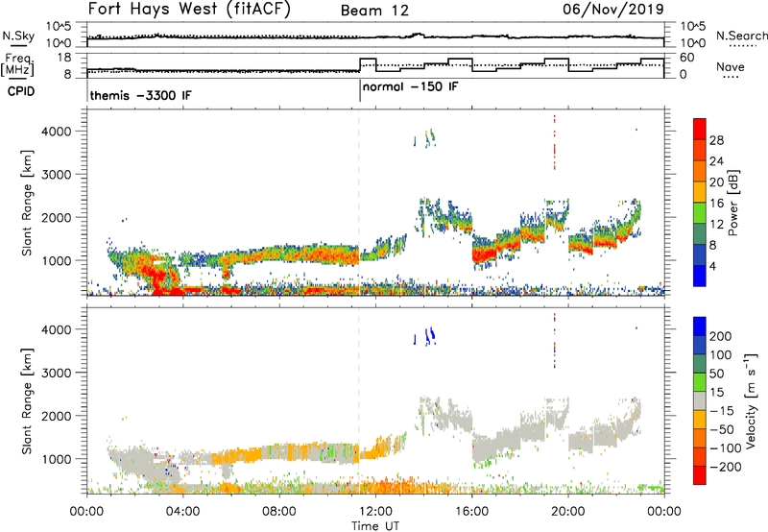The width and height of the screenshot is (768, 532).
Task: Click the 'N.Sky' legend label
Action: (x=18, y=36)
